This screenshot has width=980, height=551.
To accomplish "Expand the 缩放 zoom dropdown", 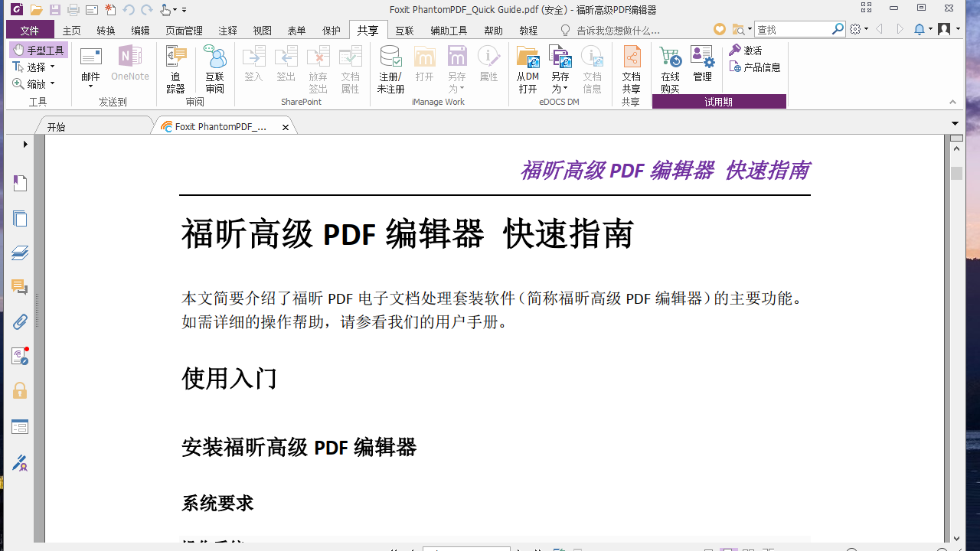I will (x=53, y=84).
